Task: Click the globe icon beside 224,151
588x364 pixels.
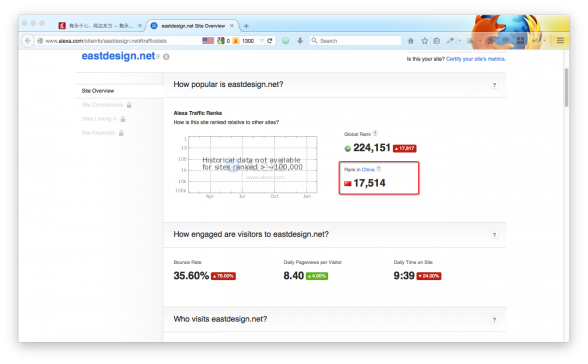Action: click(x=348, y=148)
